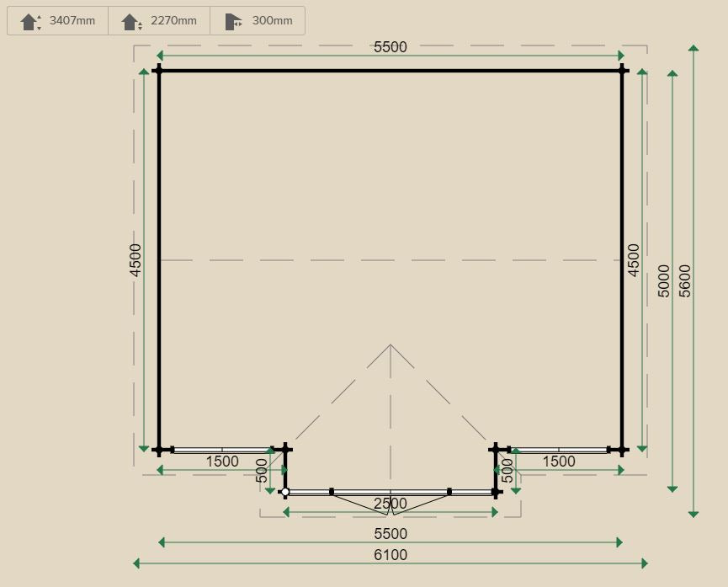Select the right window in front wall
This screenshot has width=728, height=587.
click(559, 450)
